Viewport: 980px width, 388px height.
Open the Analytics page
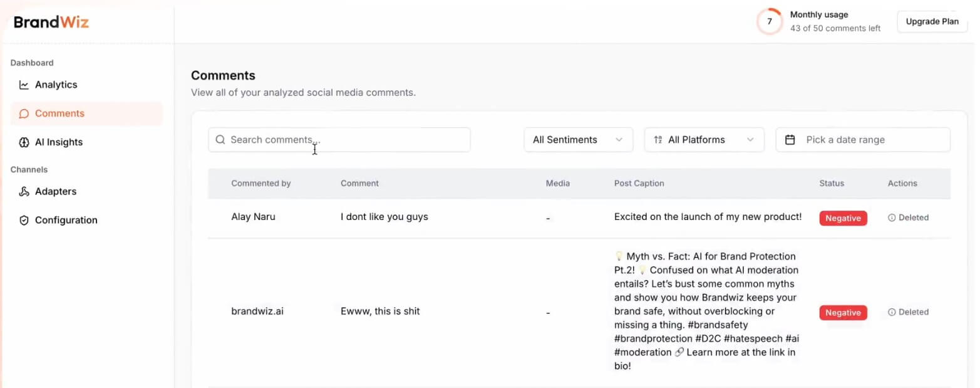tap(86, 85)
